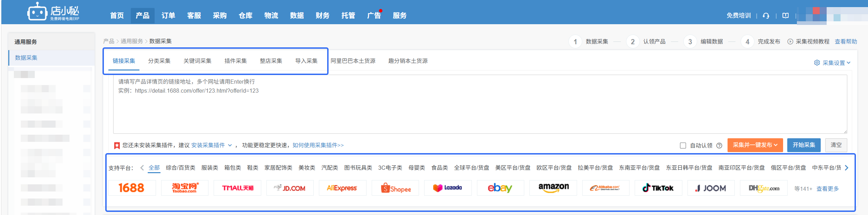Open customer service headset icon
This screenshot has height=215, width=868.
point(766,16)
